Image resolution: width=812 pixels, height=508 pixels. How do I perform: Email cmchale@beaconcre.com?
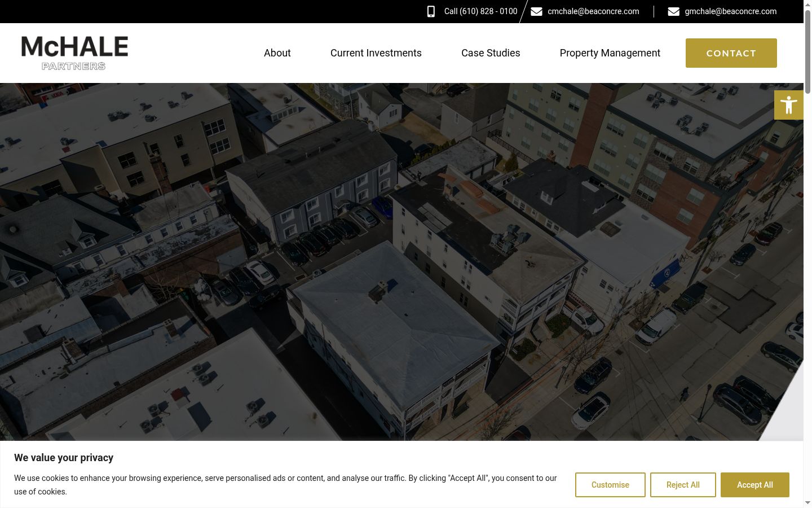(593, 11)
